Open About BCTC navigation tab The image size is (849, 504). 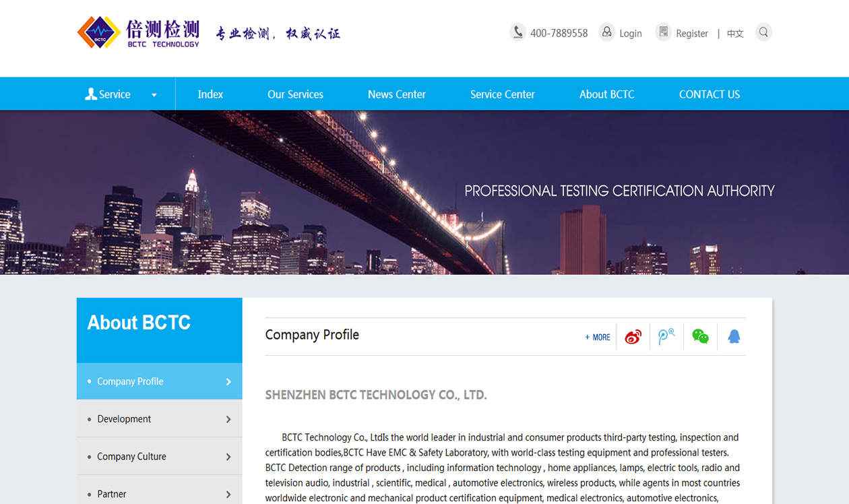(607, 94)
